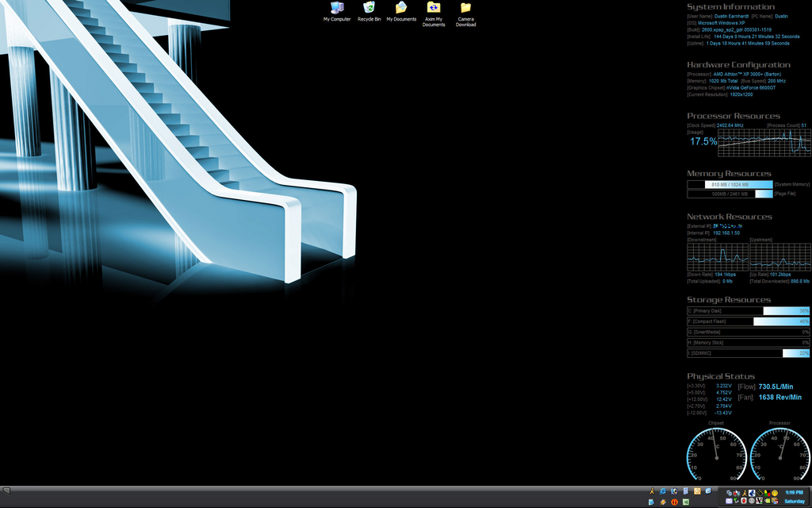Click the -12.00V reading -13.43V

pyautogui.click(x=723, y=413)
